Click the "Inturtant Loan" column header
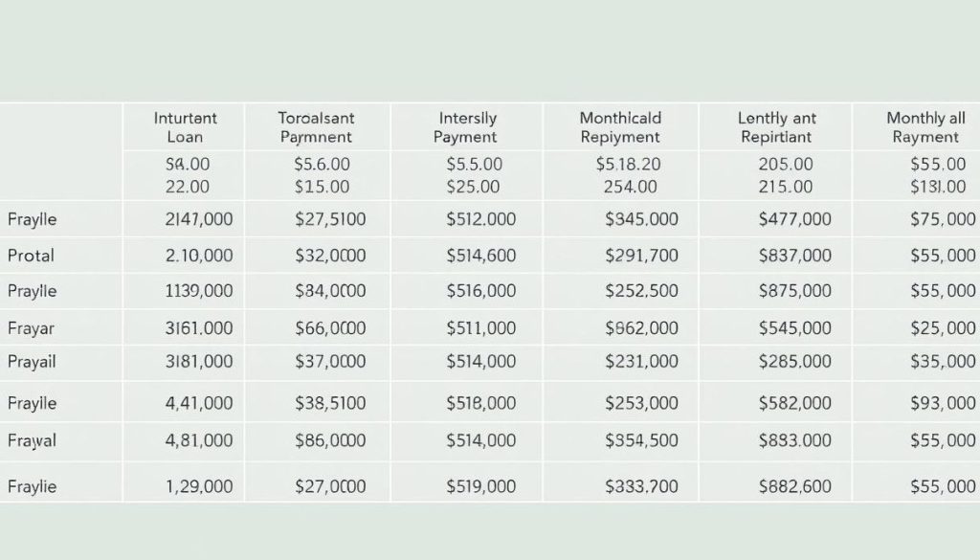Screen dimensions: 980x560 point(185,127)
